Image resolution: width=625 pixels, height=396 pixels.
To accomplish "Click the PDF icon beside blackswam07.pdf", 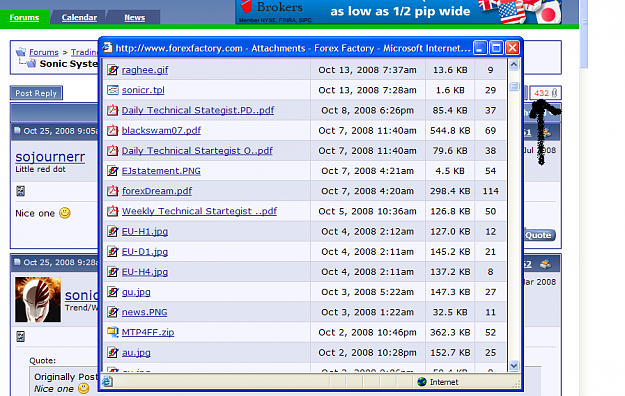I will [112, 130].
